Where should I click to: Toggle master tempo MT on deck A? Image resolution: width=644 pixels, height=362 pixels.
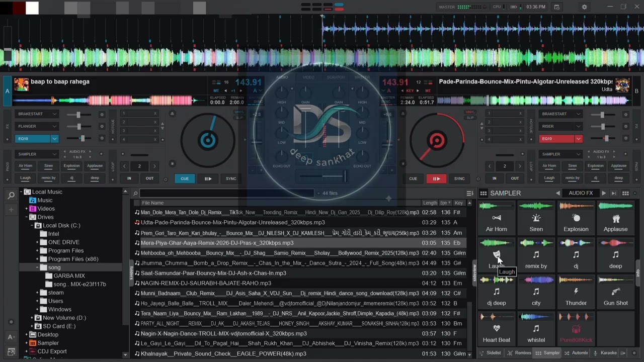(x=216, y=90)
